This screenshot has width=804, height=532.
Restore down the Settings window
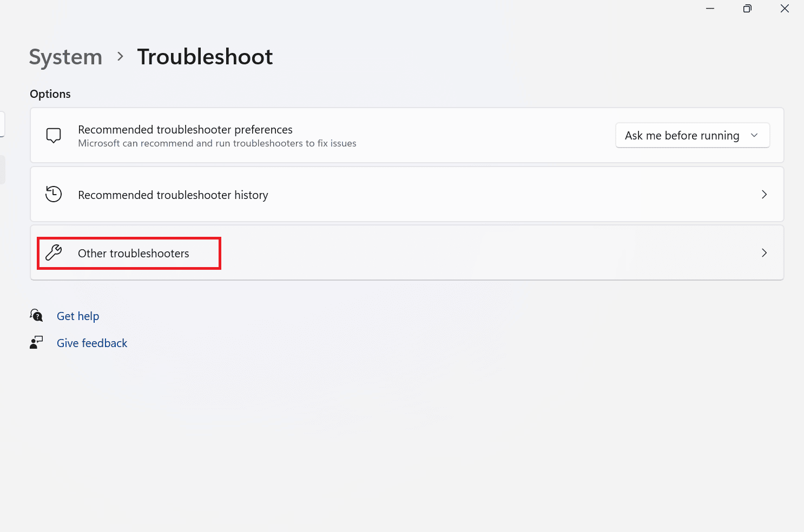coord(747,9)
